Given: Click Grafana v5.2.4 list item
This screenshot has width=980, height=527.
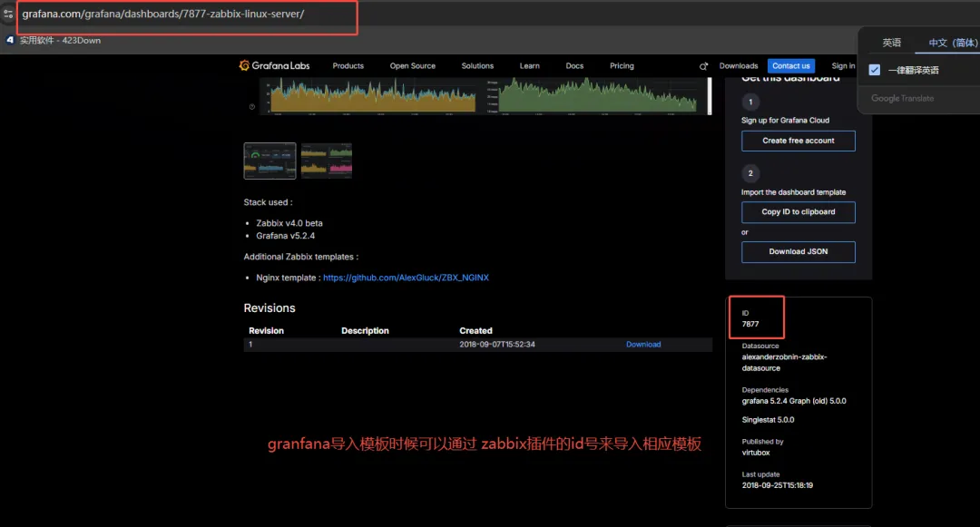Looking at the screenshot, I should tap(285, 236).
